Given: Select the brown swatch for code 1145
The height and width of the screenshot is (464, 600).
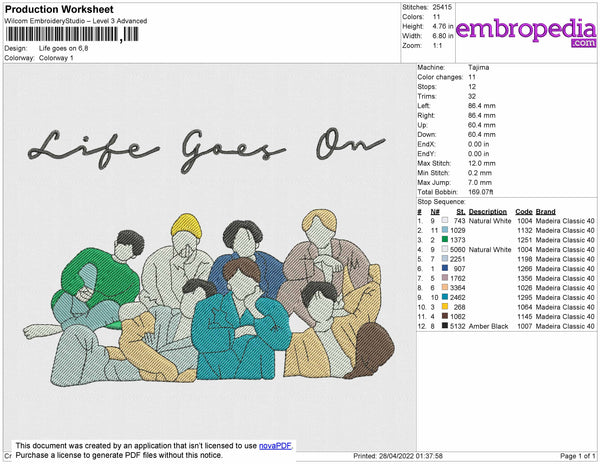Looking at the screenshot, I should (x=445, y=316).
